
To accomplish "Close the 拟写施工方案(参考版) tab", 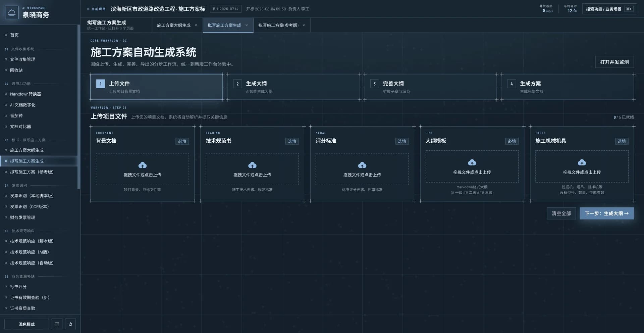I will pyautogui.click(x=304, y=25).
